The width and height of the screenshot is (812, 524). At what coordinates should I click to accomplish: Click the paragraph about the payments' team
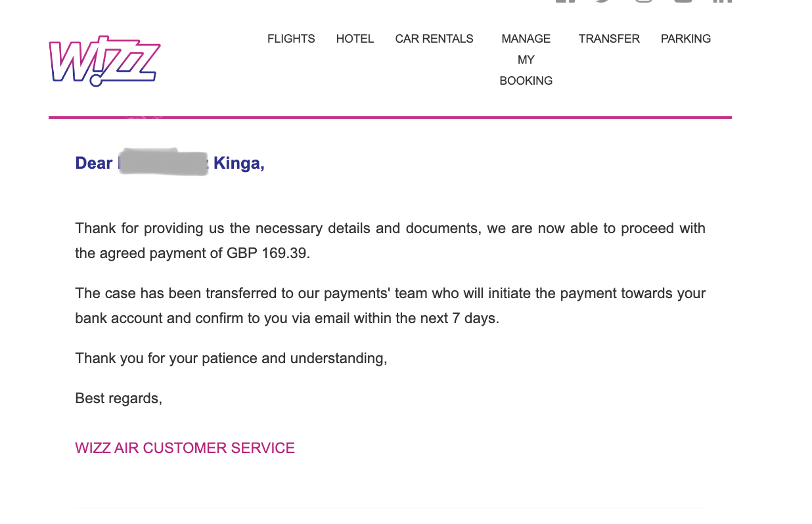(390, 306)
